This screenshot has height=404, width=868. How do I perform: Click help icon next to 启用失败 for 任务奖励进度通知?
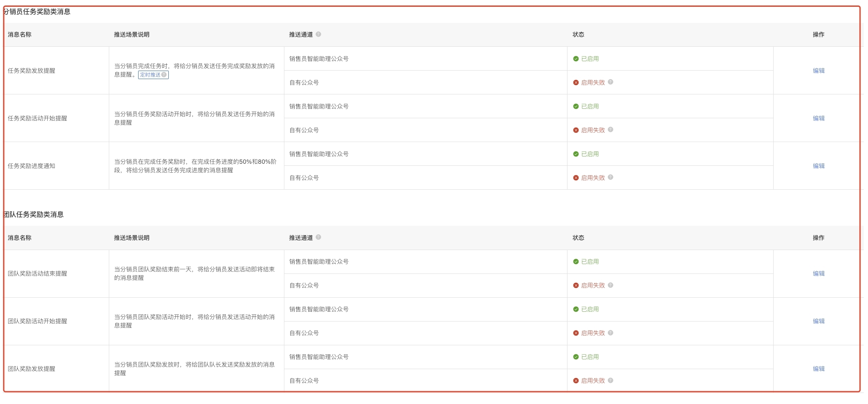click(610, 177)
